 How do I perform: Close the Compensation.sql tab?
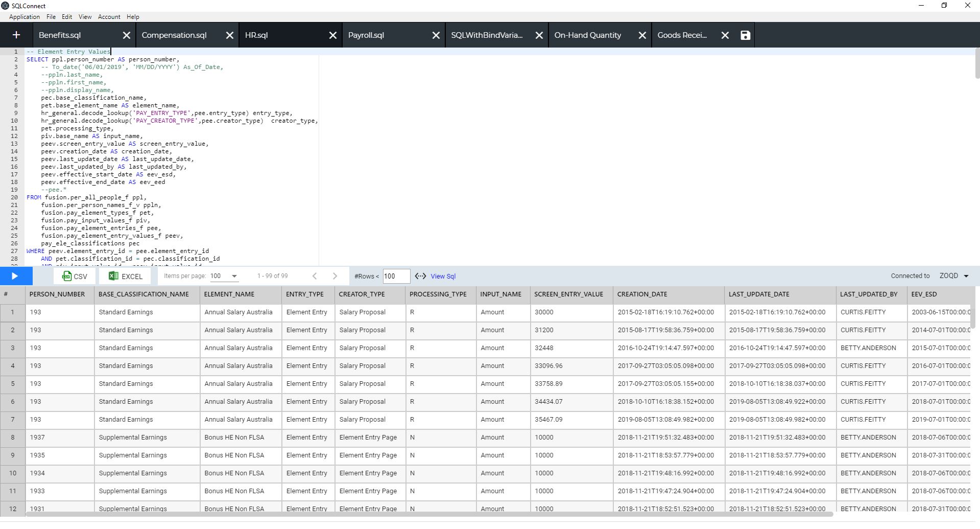tap(230, 35)
